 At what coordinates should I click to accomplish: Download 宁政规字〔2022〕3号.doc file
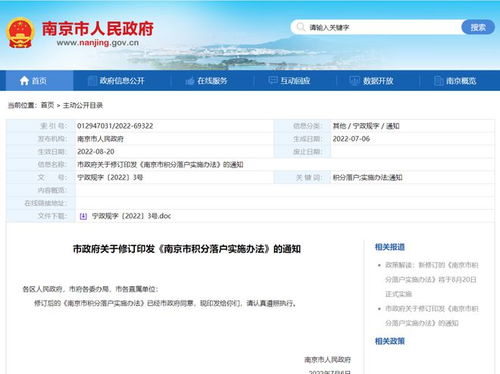pyautogui.click(x=131, y=216)
